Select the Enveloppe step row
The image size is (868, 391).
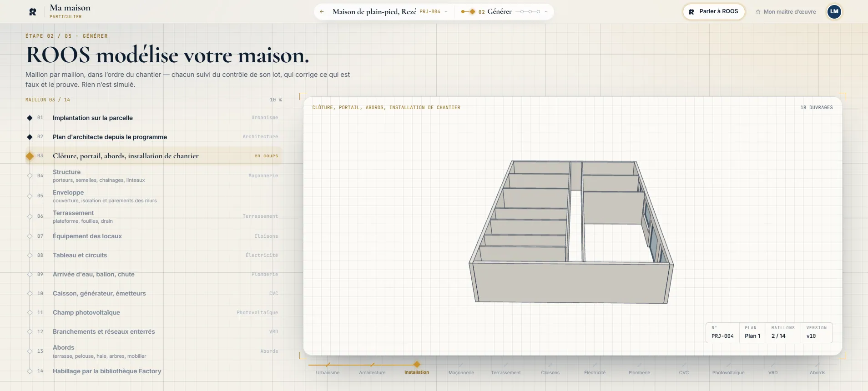coord(154,196)
